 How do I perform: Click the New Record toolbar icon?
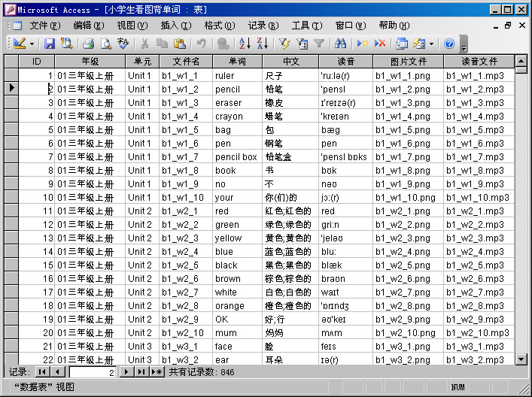point(363,44)
